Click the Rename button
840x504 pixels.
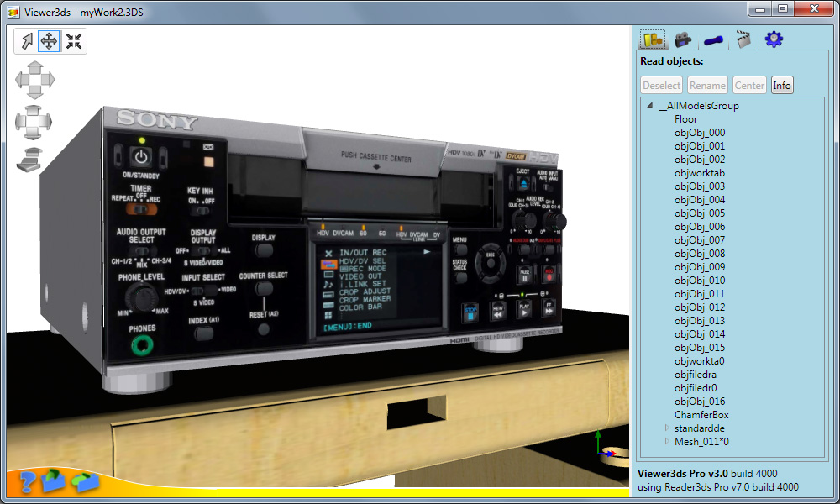(707, 85)
